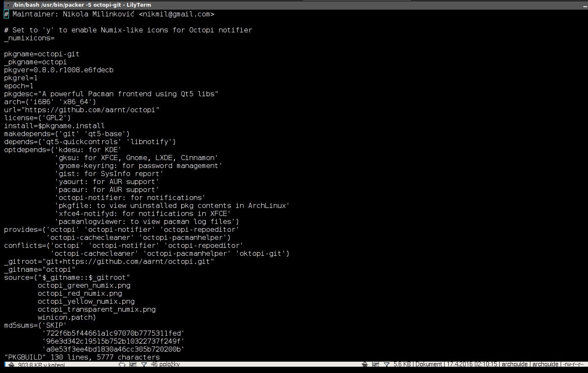Click the pkgver=0.8.0.r1008.e6fdecb line

59,70
